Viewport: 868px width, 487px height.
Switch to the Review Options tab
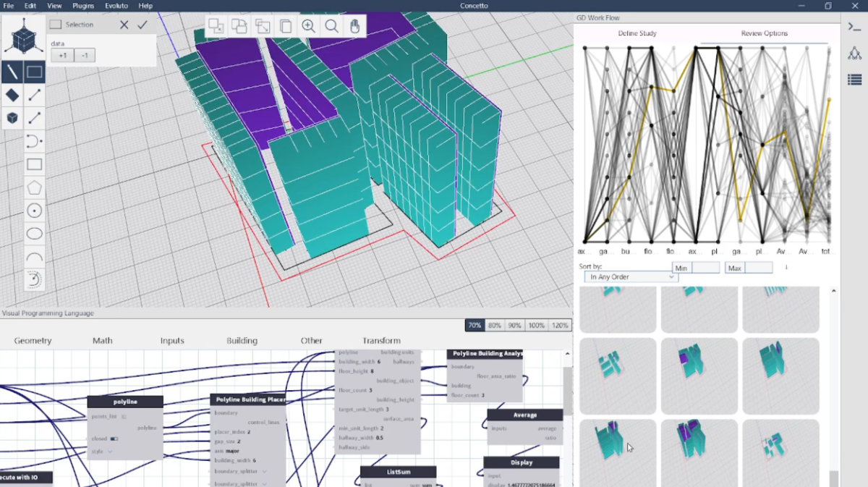tap(765, 34)
